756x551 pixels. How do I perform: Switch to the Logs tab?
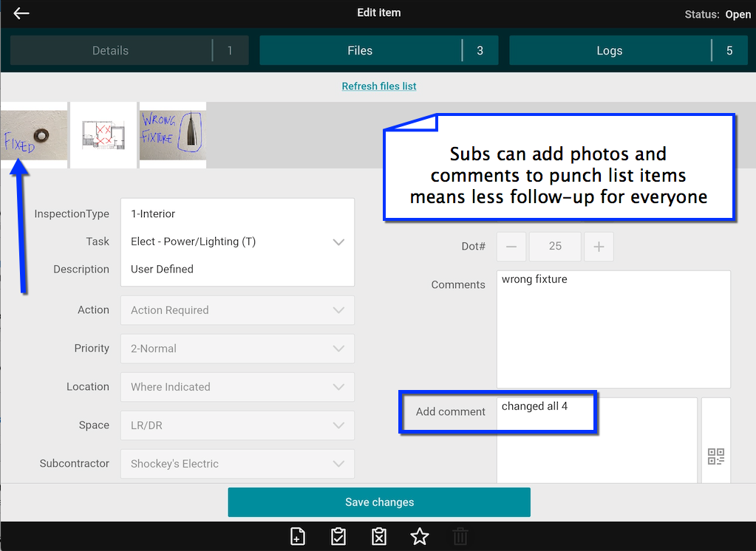pyautogui.click(x=627, y=50)
